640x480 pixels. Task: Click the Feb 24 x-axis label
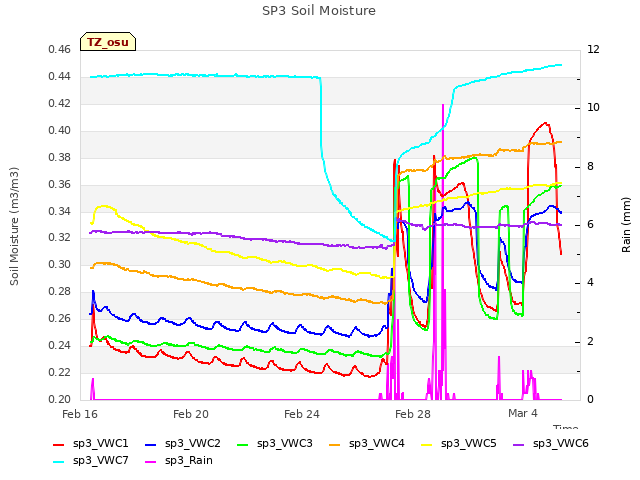pyautogui.click(x=302, y=414)
